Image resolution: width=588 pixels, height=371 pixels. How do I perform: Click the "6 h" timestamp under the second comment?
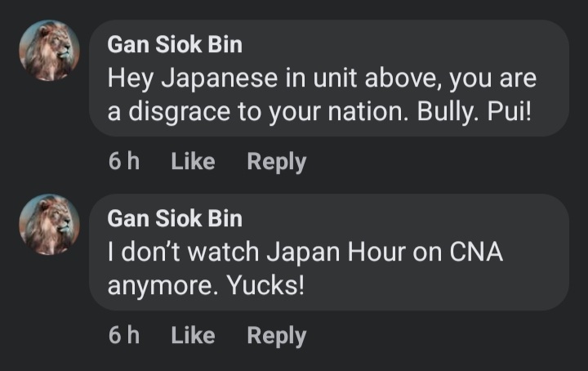point(123,336)
